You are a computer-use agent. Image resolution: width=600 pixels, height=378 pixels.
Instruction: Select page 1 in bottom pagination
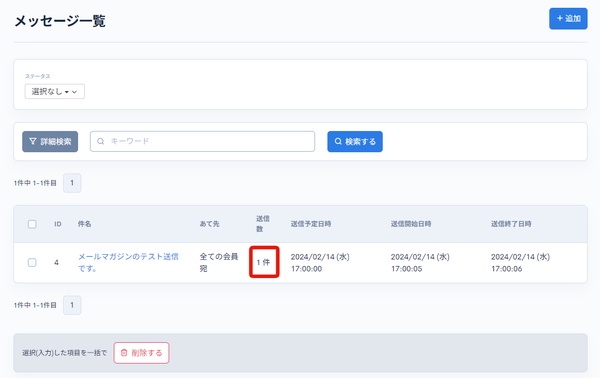(x=72, y=305)
